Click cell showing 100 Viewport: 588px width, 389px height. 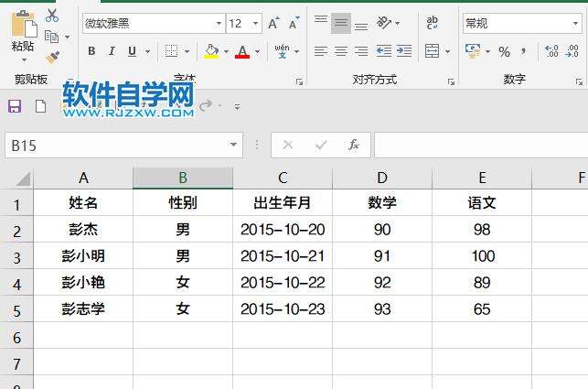pos(482,256)
